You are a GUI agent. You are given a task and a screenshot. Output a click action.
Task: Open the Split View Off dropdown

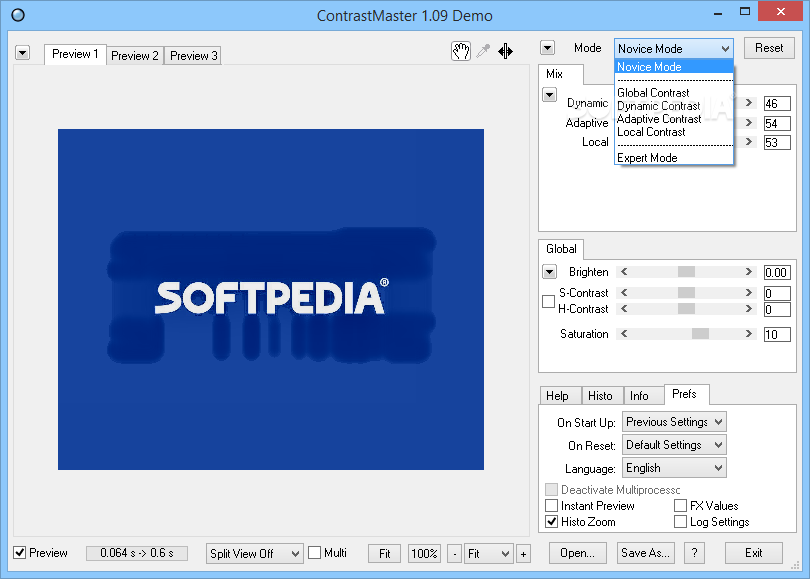(254, 554)
